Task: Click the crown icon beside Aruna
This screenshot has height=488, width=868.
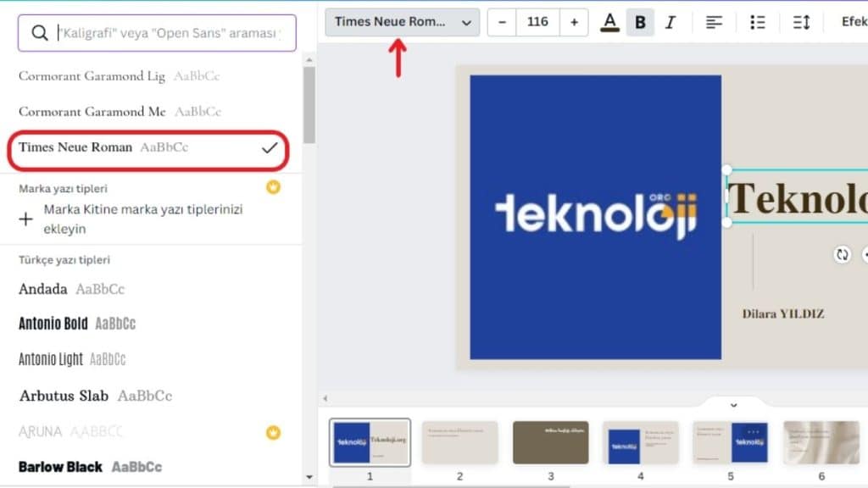Action: (x=273, y=432)
